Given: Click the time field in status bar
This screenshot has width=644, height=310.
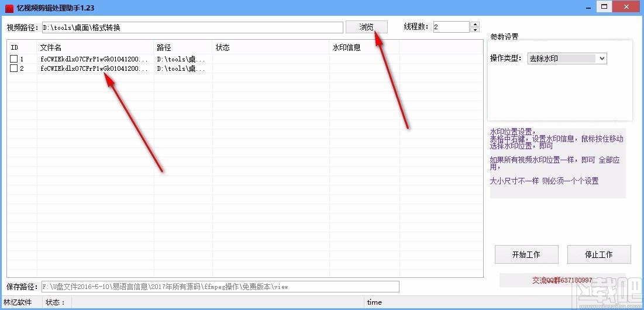Looking at the screenshot, I should pos(374,302).
